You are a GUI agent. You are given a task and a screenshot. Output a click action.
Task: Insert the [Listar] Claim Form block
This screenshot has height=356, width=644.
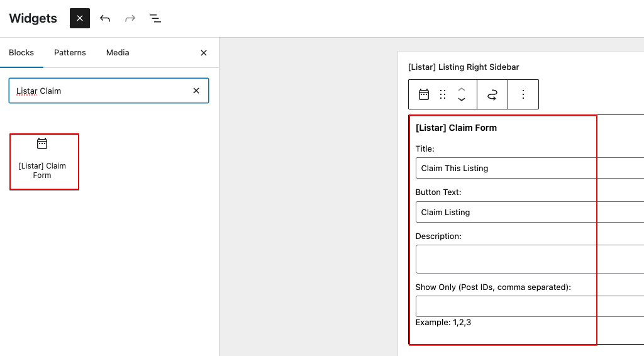click(x=42, y=161)
